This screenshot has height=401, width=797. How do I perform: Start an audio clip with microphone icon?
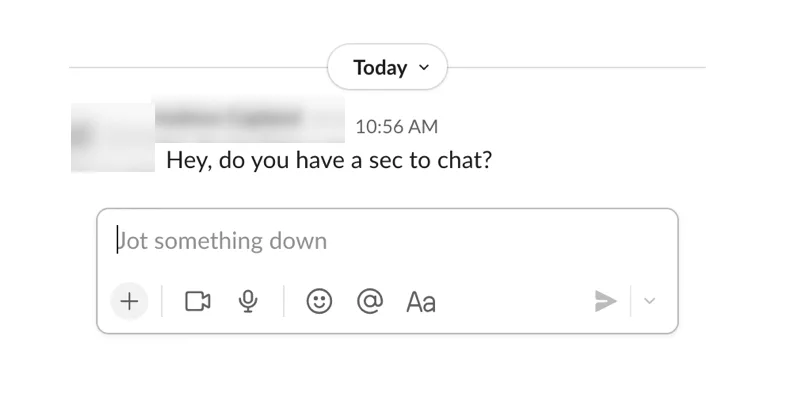(x=248, y=301)
